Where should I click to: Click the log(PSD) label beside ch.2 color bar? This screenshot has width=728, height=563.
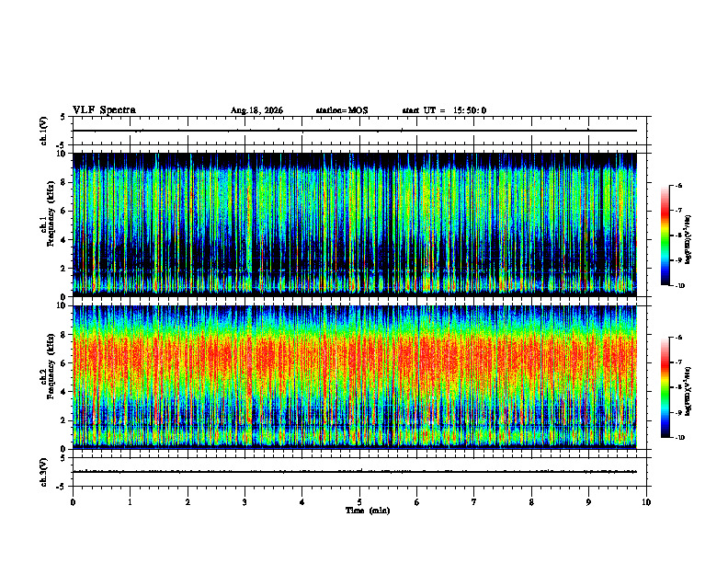point(688,392)
